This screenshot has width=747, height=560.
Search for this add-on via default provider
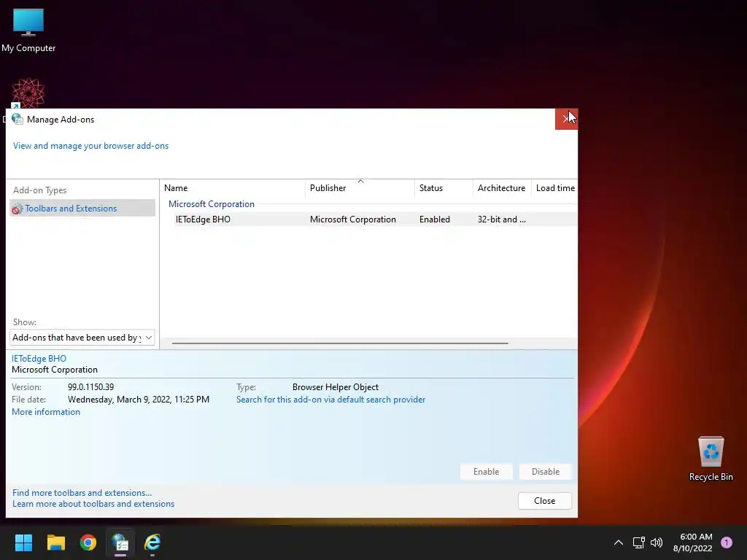(x=330, y=400)
